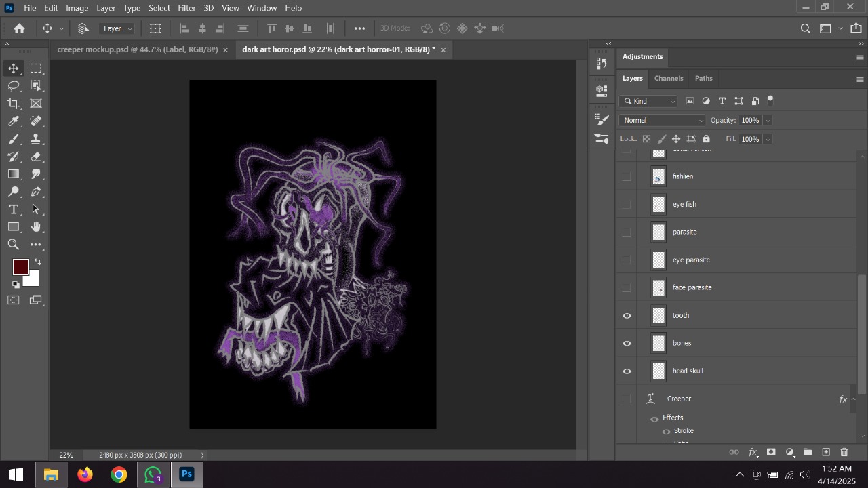Image resolution: width=868 pixels, height=488 pixels.
Task: Hide the tooth layer
Action: tap(627, 316)
